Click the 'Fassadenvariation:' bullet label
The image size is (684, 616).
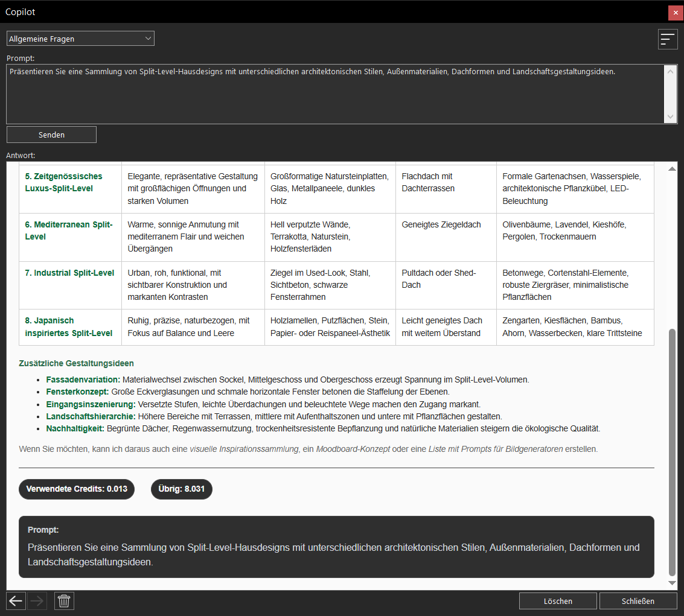click(83, 379)
